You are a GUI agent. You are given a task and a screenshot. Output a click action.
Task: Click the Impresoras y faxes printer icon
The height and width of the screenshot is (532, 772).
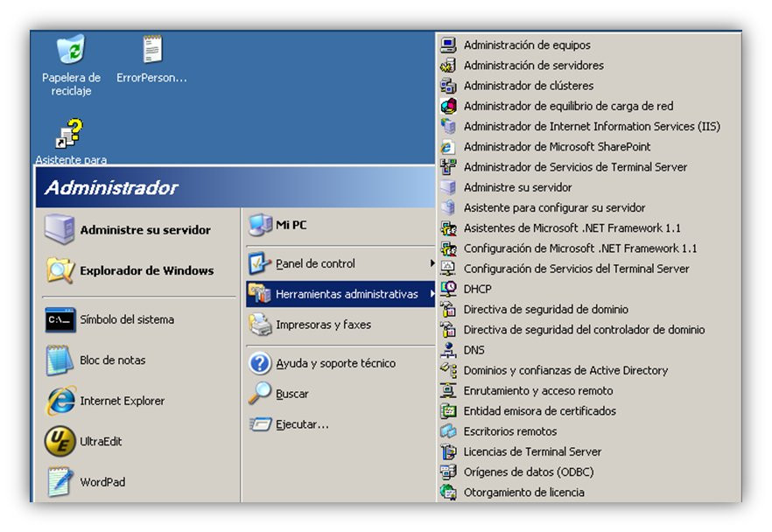coord(260,325)
